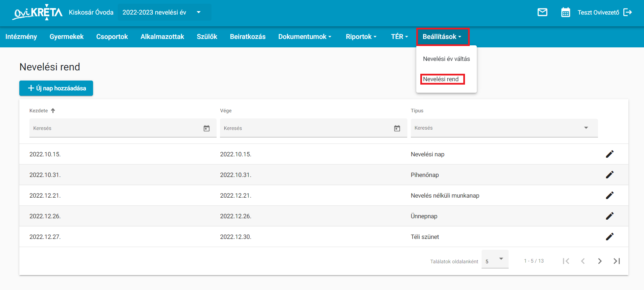Edit the Ünnepnap row with pencil icon

pos(609,216)
